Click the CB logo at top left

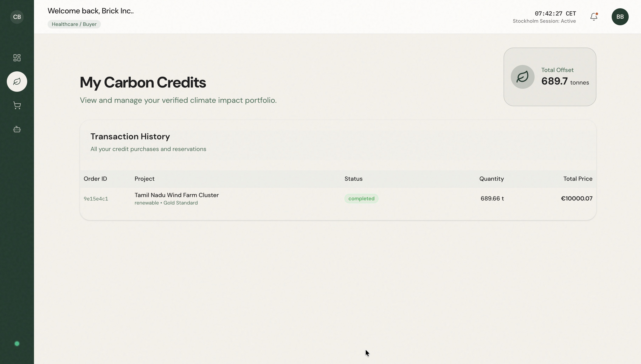tap(17, 17)
